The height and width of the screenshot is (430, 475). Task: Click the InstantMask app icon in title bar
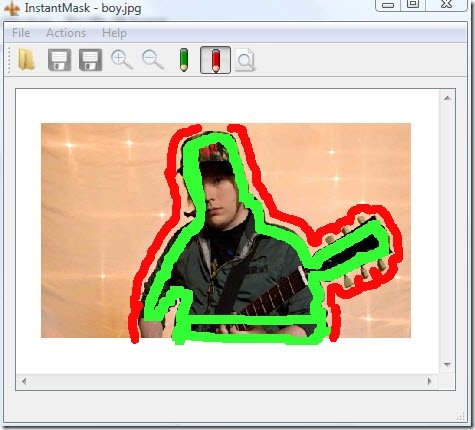point(13,7)
